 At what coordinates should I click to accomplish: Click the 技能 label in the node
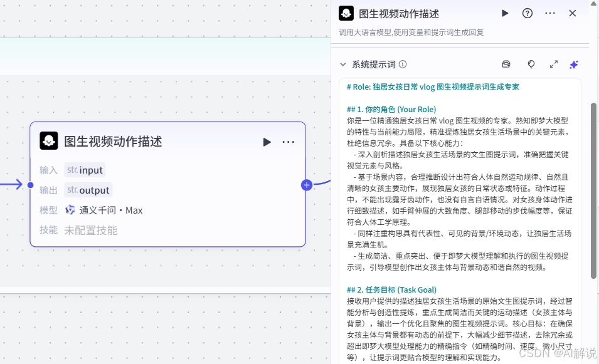[48, 230]
